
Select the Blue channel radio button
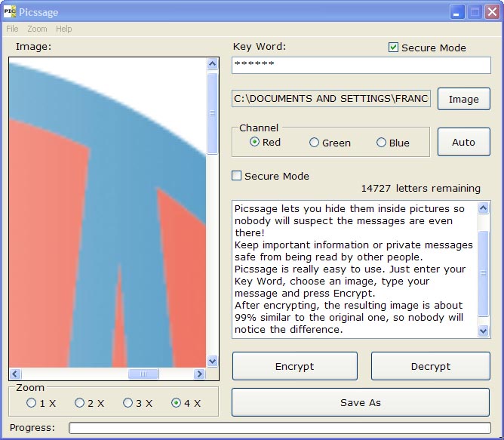(x=381, y=143)
